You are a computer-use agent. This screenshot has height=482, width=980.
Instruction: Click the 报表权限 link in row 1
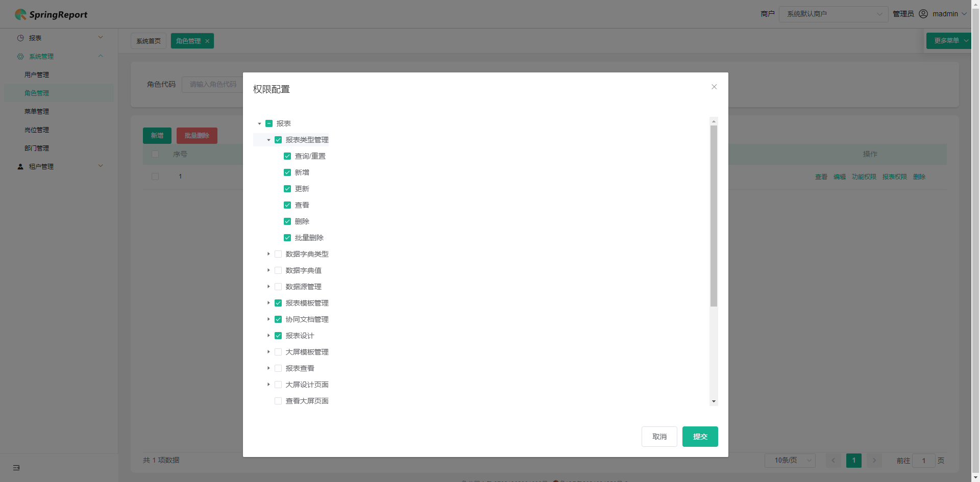point(895,177)
